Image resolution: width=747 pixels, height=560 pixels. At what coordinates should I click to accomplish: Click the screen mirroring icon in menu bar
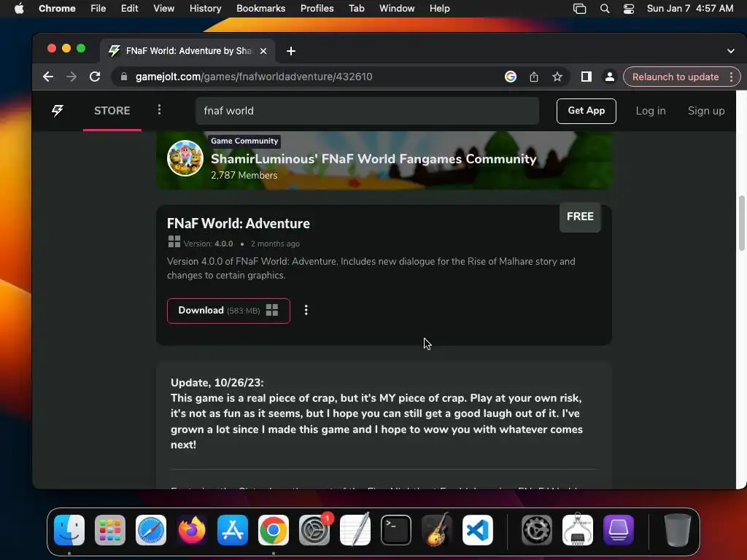[x=579, y=9]
